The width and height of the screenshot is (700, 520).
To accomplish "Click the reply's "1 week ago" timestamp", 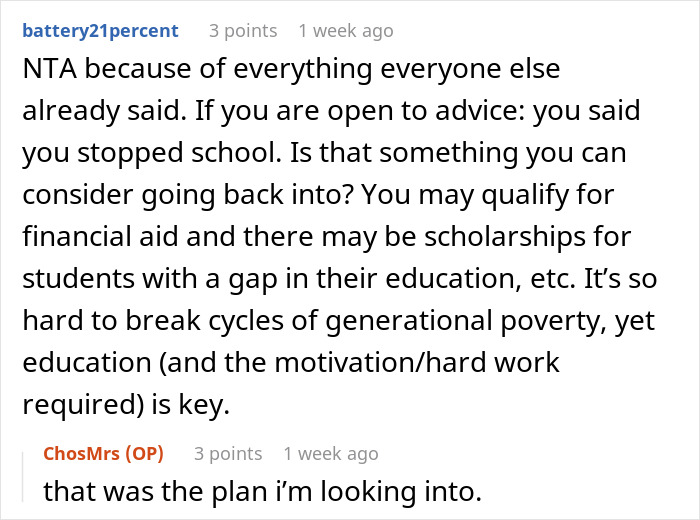I will pos(331,453).
